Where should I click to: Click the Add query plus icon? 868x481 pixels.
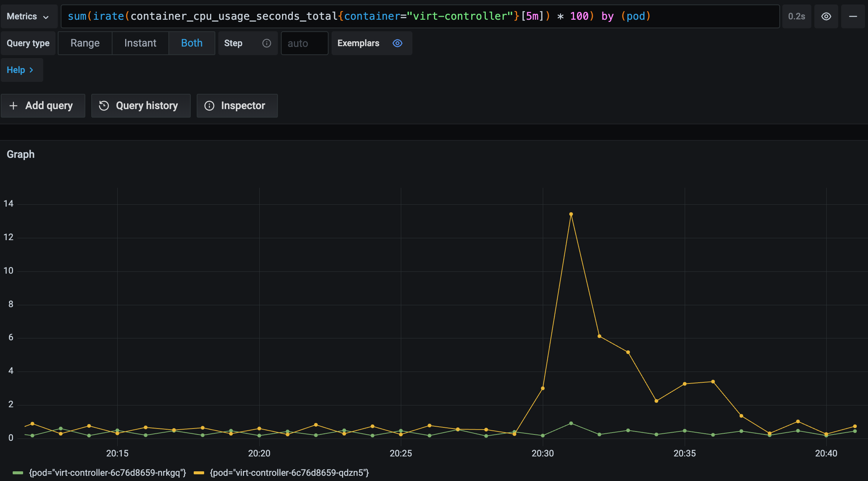13,106
